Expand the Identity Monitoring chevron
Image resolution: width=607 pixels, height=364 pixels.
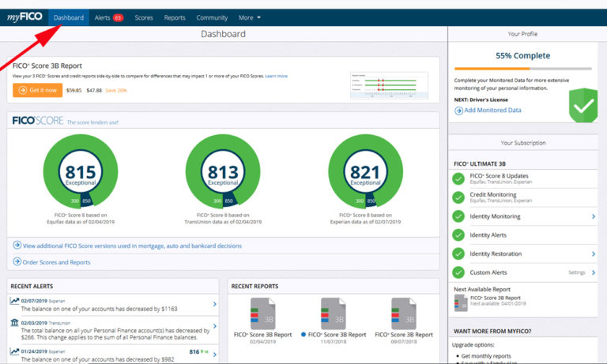[x=594, y=216]
